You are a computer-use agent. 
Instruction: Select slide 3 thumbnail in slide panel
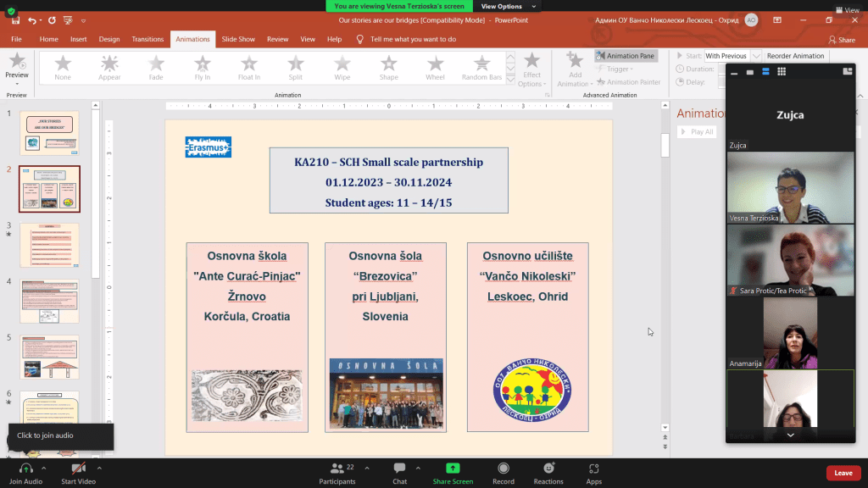(x=49, y=245)
